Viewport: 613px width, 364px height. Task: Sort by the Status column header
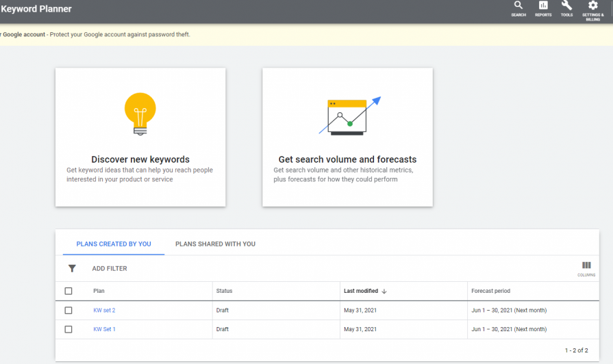point(224,291)
